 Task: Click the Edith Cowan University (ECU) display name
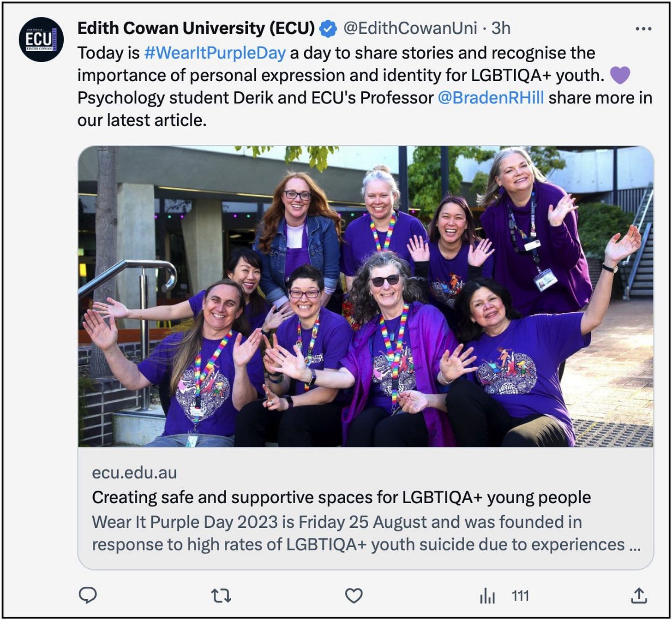click(196, 29)
